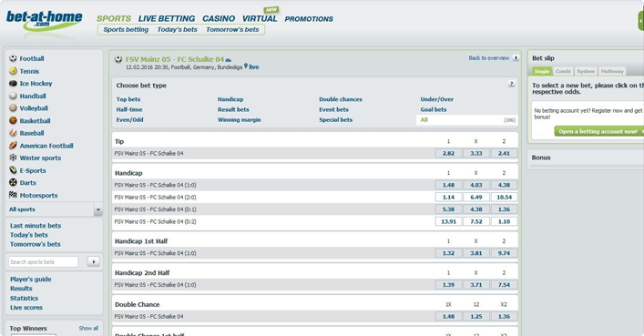The width and height of the screenshot is (644, 336).
Task: Pick Double Chance 12 odds 1.25
Action: click(476, 316)
